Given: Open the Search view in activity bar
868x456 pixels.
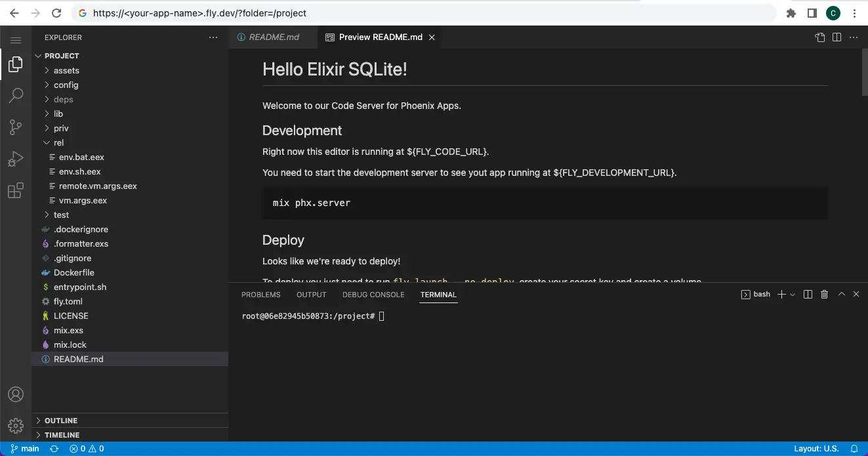Looking at the screenshot, I should 16,95.
